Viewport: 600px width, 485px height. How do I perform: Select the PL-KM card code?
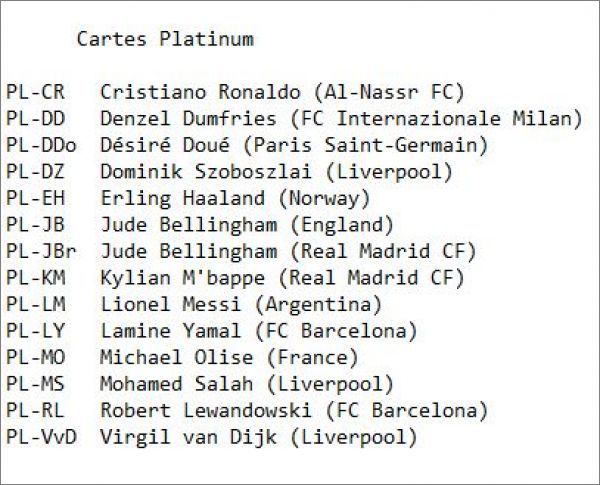[35, 278]
